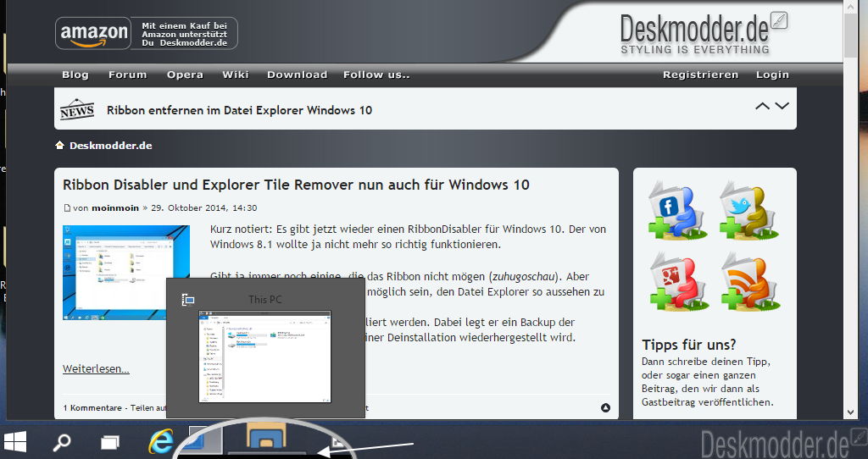
Task: Click the Registrieren link
Action: 701,75
